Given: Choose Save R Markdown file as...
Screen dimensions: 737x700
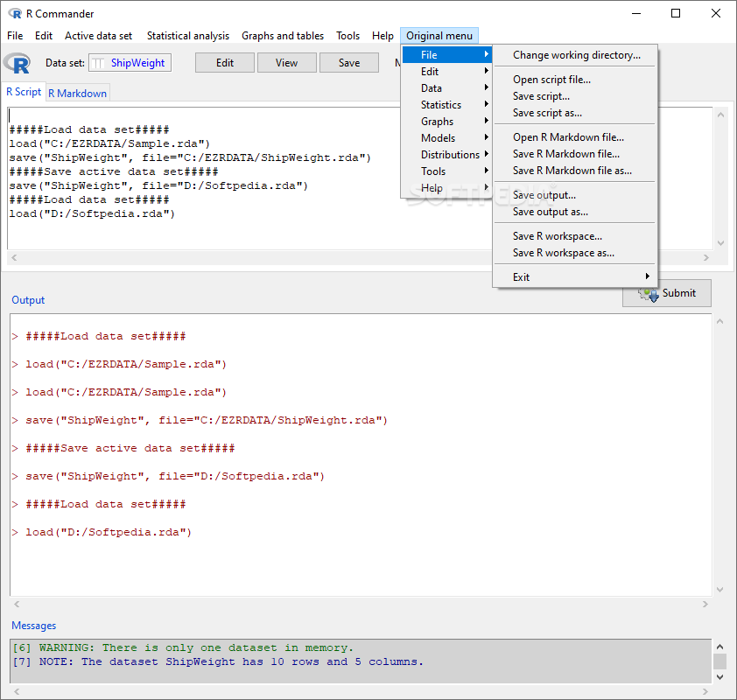Looking at the screenshot, I should pos(575,171).
